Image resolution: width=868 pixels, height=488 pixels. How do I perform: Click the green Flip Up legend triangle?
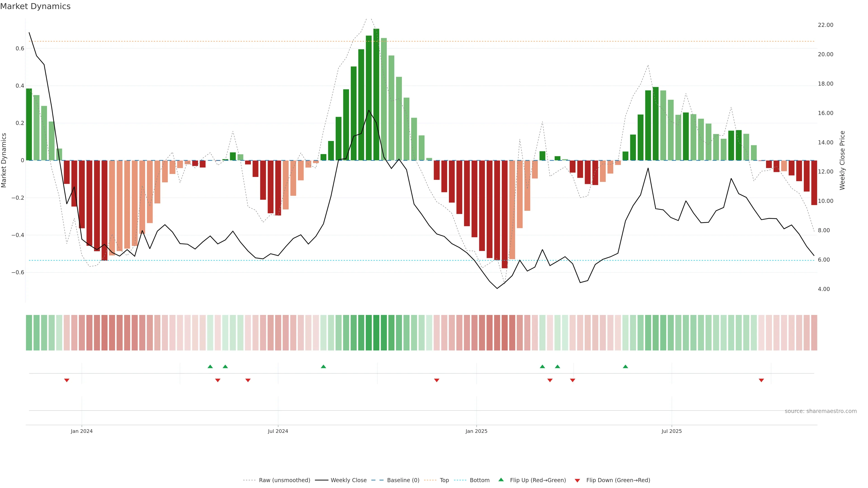click(501, 480)
